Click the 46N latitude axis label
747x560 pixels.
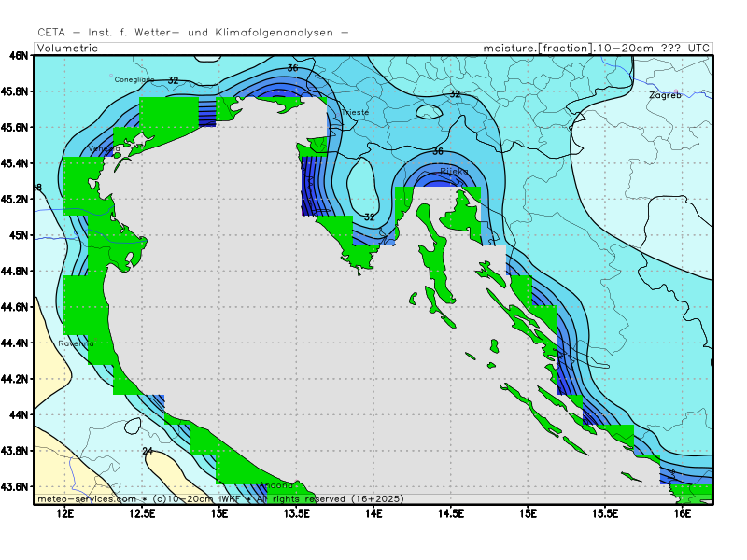(19, 55)
